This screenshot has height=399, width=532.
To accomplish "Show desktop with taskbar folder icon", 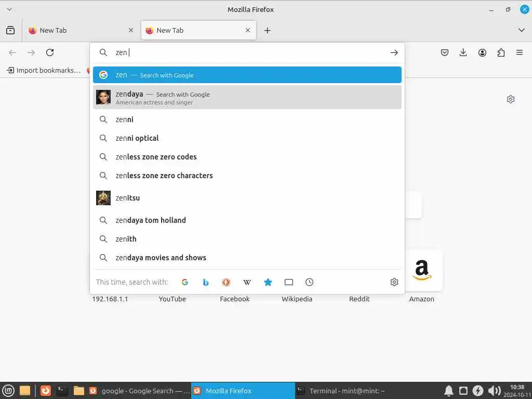I will coord(25,391).
